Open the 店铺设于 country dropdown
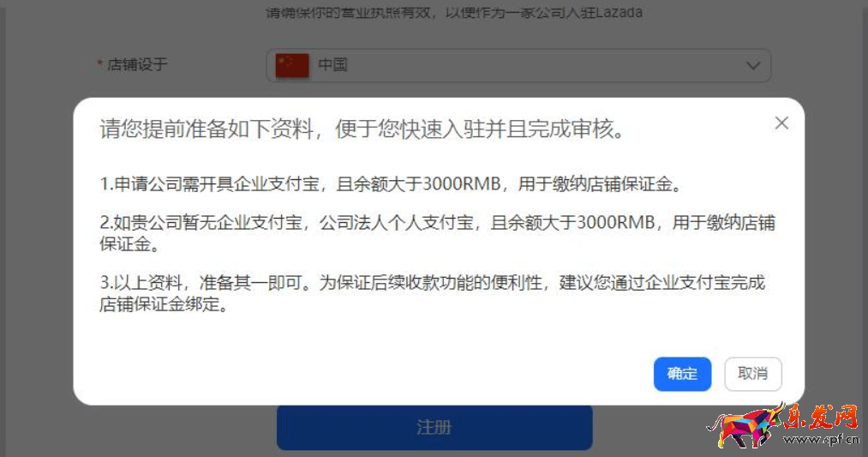The height and width of the screenshot is (457, 868). click(x=518, y=65)
